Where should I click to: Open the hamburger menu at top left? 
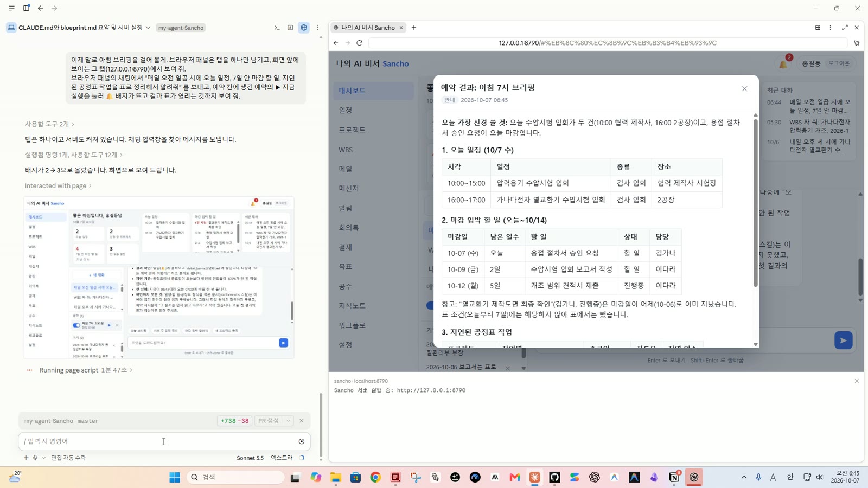(11, 8)
